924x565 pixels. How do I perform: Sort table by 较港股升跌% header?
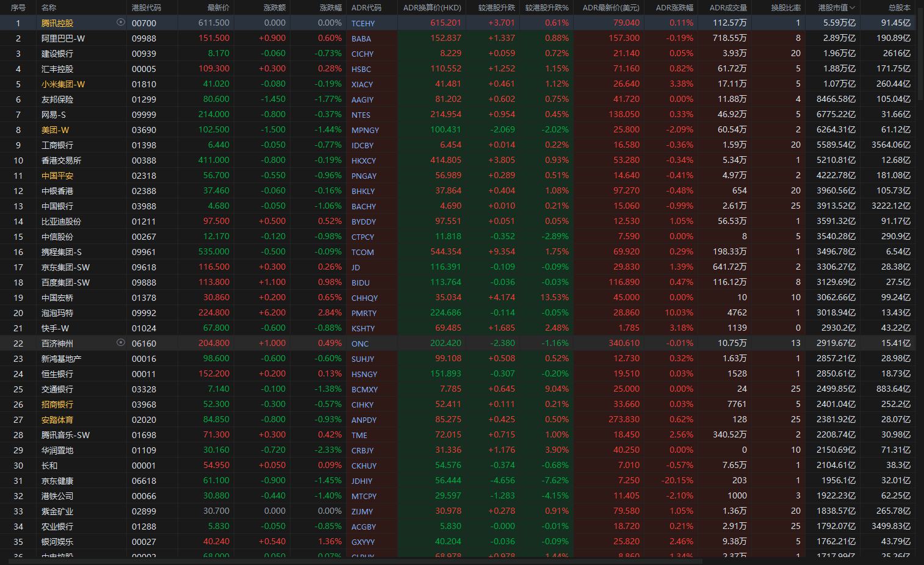547,8
